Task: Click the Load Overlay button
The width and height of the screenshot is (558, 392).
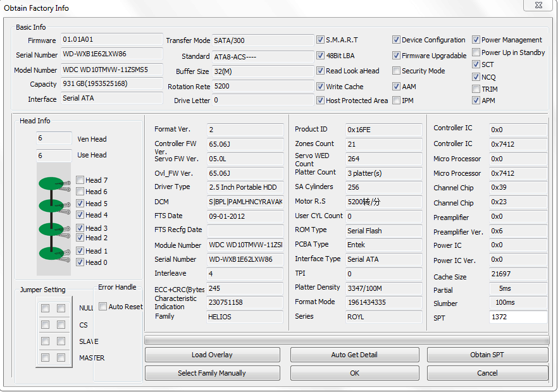Action: tap(212, 355)
